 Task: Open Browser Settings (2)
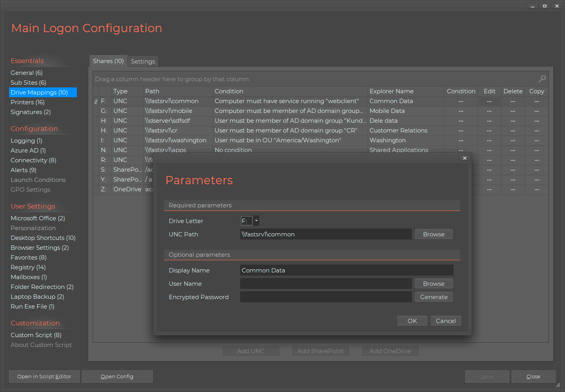coord(40,247)
